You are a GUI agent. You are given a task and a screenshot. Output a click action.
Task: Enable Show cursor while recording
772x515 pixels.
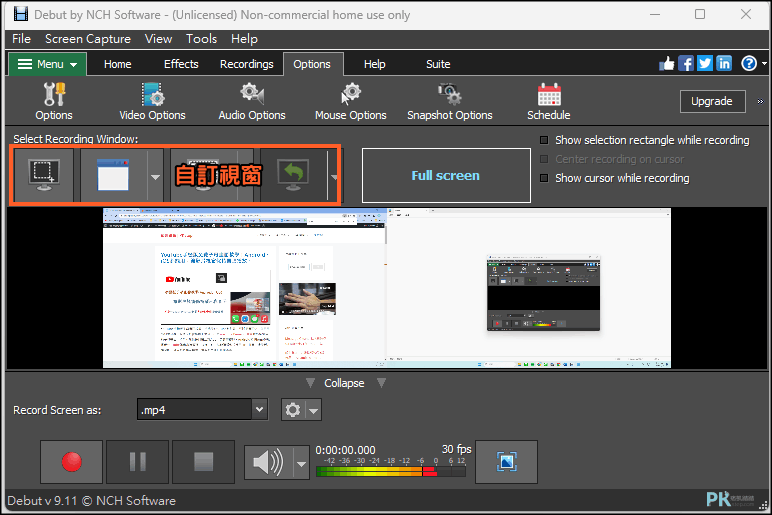pos(544,178)
